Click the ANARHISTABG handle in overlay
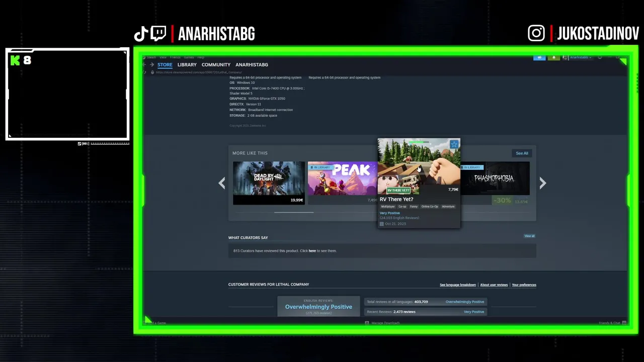This screenshot has width=644, height=362. coord(216,34)
